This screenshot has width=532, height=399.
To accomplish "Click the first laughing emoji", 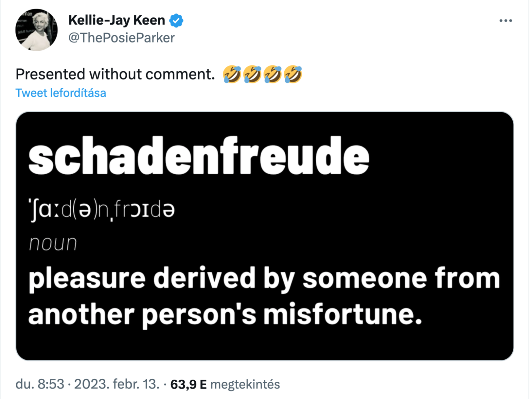I will click(232, 74).
